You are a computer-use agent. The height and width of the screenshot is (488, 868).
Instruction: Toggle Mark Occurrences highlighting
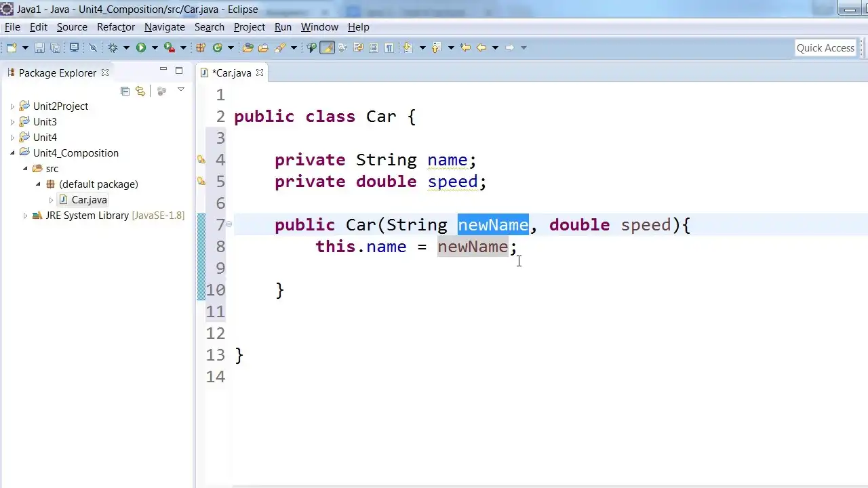(x=328, y=47)
